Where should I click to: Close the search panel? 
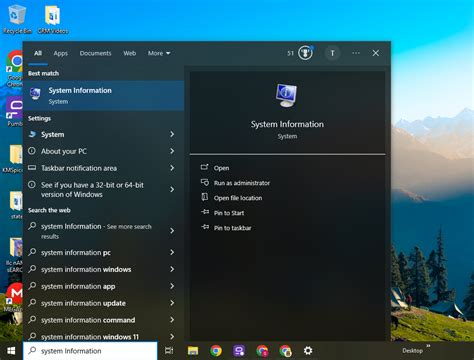[376, 53]
